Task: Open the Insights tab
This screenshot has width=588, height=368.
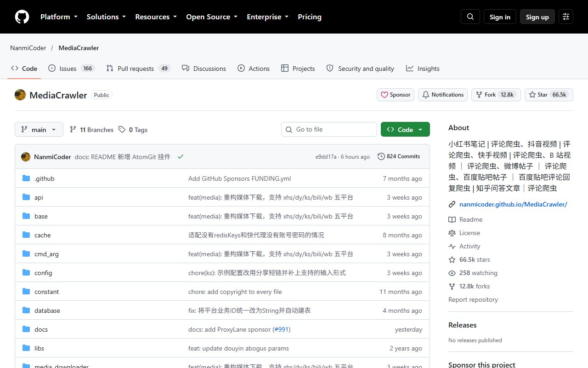Action: click(423, 69)
